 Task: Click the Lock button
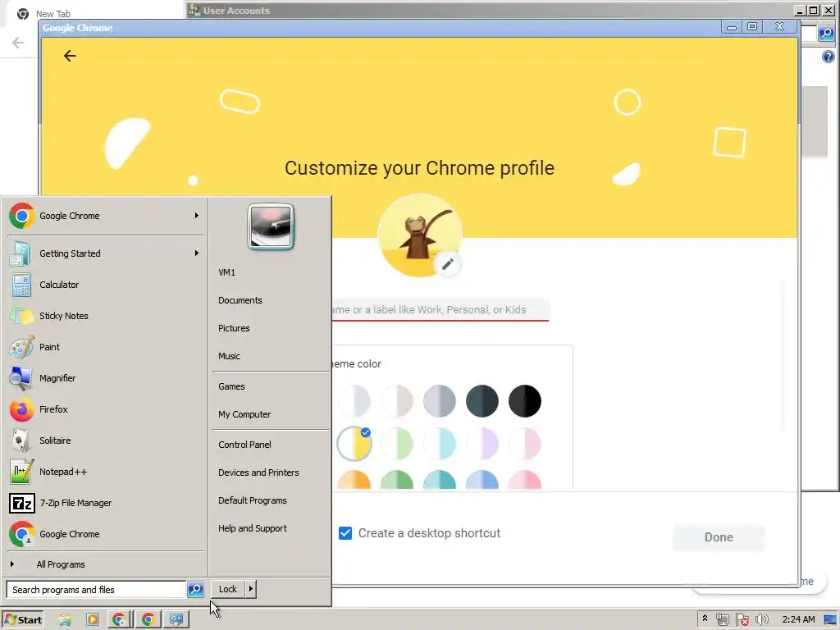tap(228, 589)
